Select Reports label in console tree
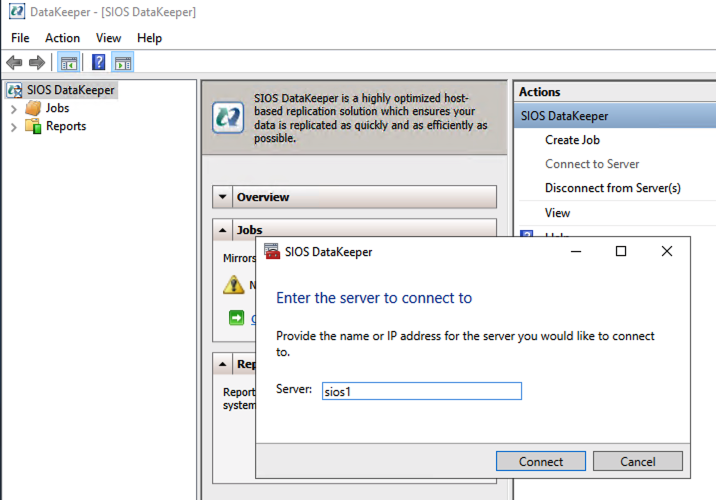Screen dimensions: 716x500 [66, 126]
